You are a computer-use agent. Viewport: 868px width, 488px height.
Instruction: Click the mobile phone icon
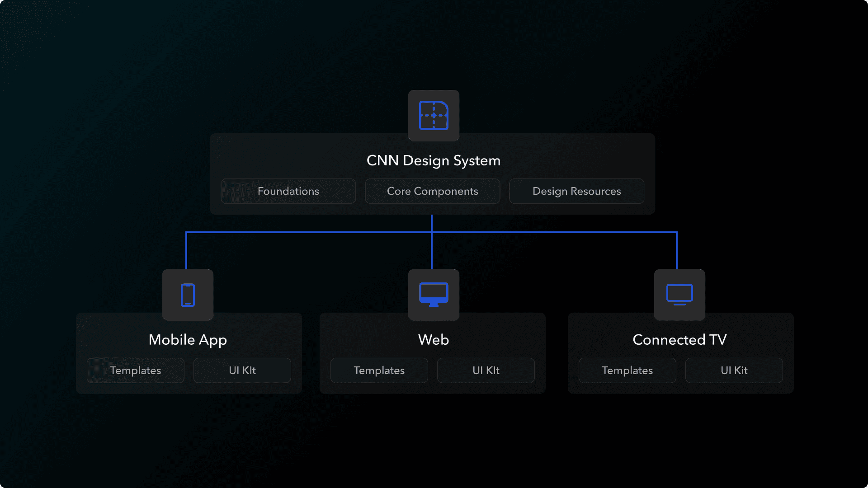188,295
